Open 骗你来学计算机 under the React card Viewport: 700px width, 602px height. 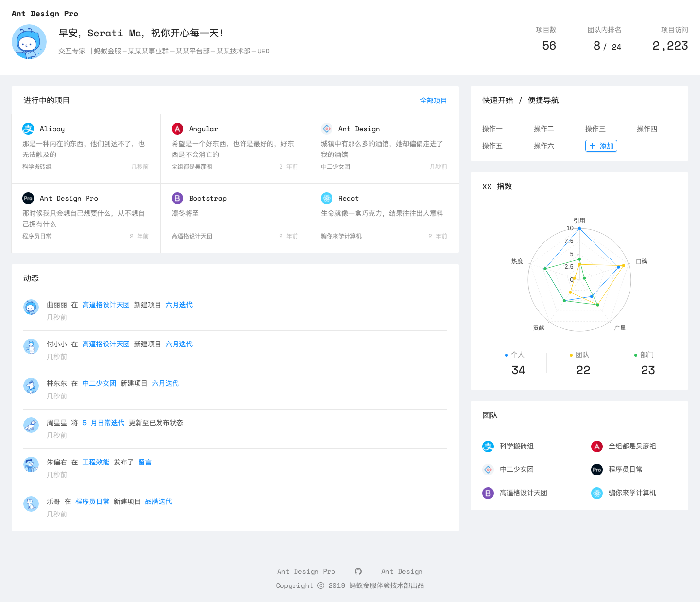click(x=341, y=236)
